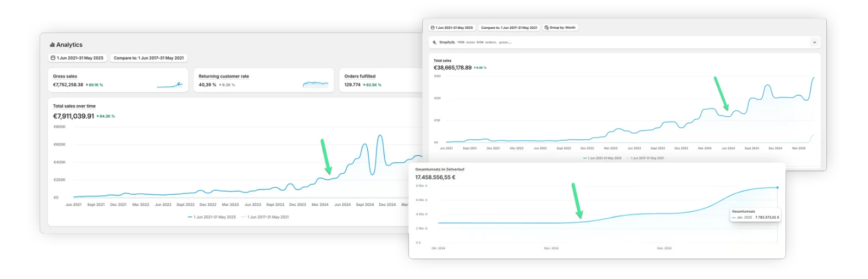The width and height of the screenshot is (868, 279).
Task: Click Jun 2024 label on Total sales chart
Action: pos(728,148)
